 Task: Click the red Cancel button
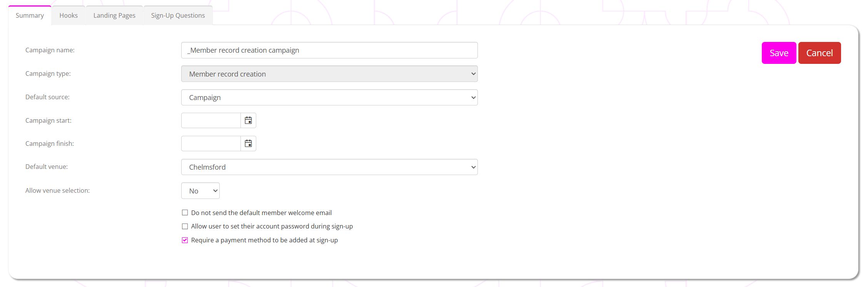click(x=819, y=53)
